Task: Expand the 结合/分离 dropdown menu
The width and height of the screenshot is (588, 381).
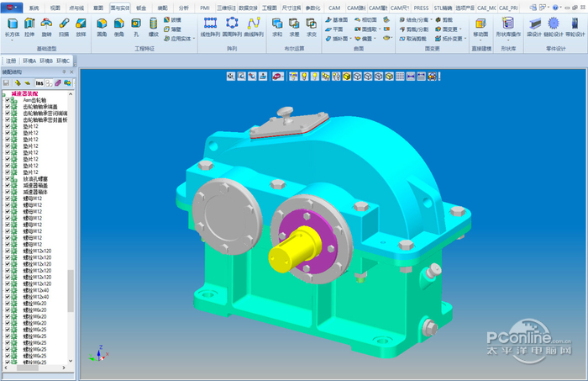Action: pos(431,19)
